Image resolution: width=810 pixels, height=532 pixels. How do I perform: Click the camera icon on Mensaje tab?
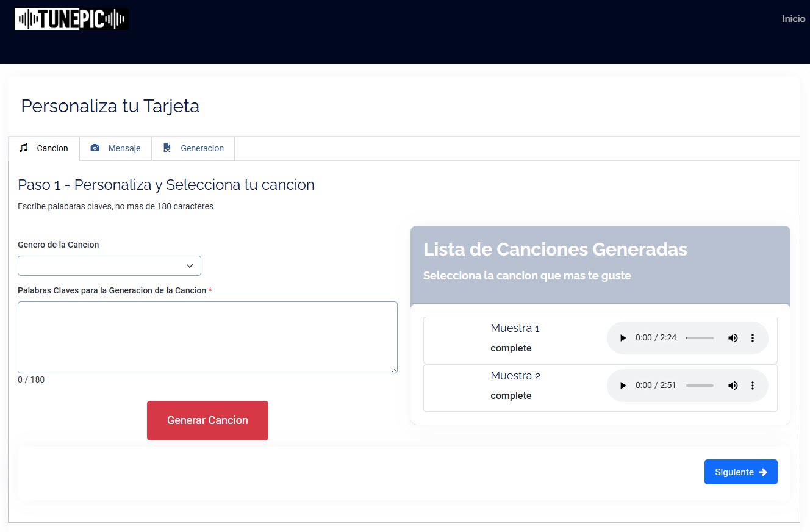(x=95, y=148)
